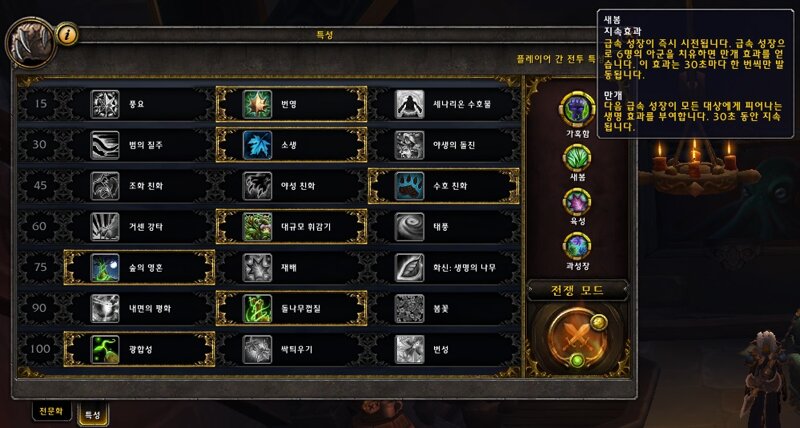Image resolution: width=800 pixels, height=428 pixels.
Task: Select the 풍요 talent icon
Action: coord(105,104)
